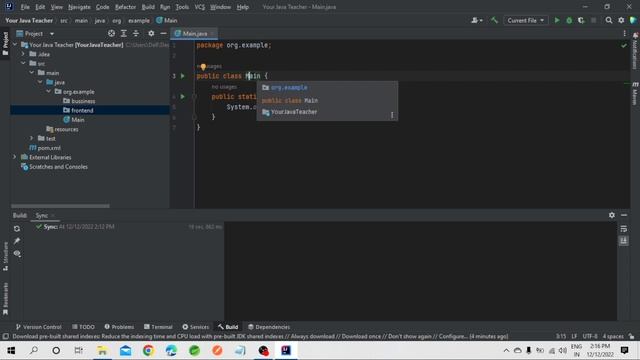Screen dimensions: 640x360
Task: Open IntelliJ IDEA from Windows taskbar
Action: pos(286,350)
